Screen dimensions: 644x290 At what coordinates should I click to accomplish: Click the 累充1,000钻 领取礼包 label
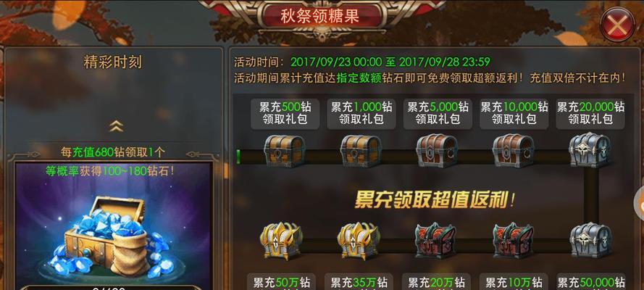[361, 113]
